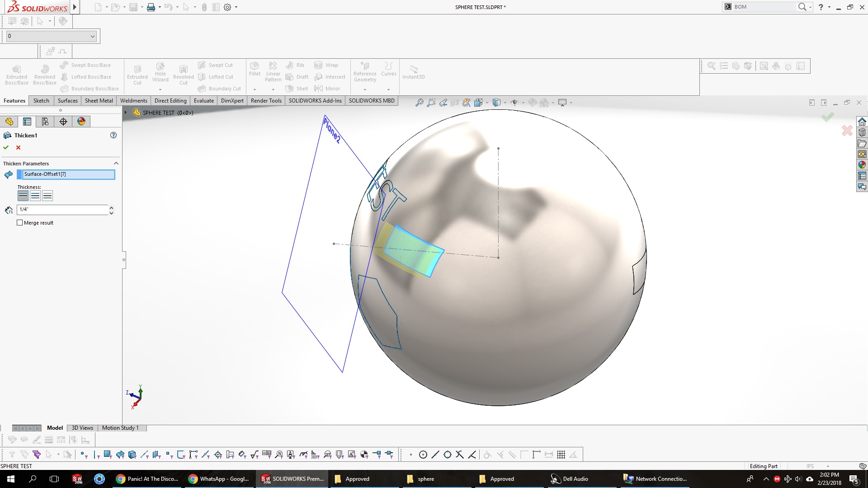Cancel Thicken1 with the red X
The height and width of the screenshot is (488, 868).
pos(19,148)
